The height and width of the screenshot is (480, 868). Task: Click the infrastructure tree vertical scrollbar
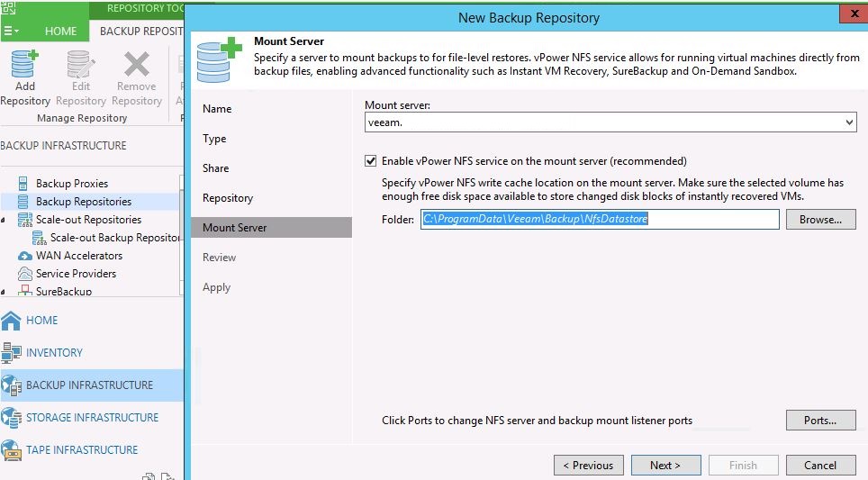181,235
